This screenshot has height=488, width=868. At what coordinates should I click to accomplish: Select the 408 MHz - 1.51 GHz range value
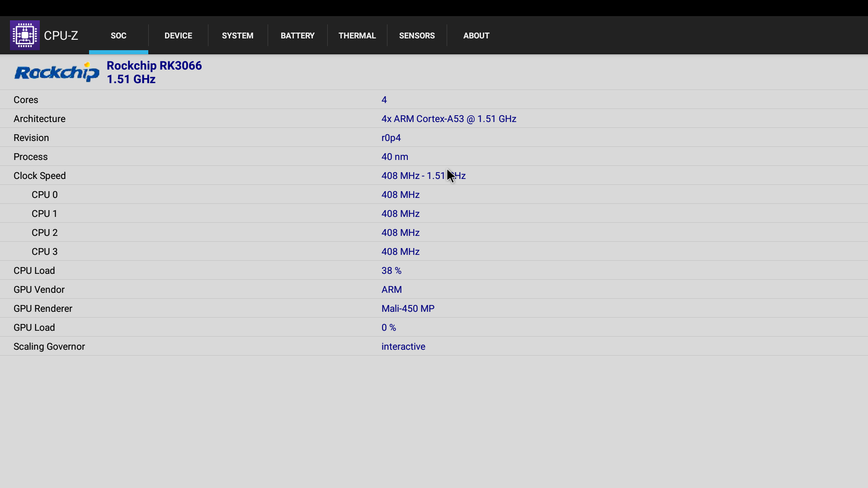click(424, 176)
